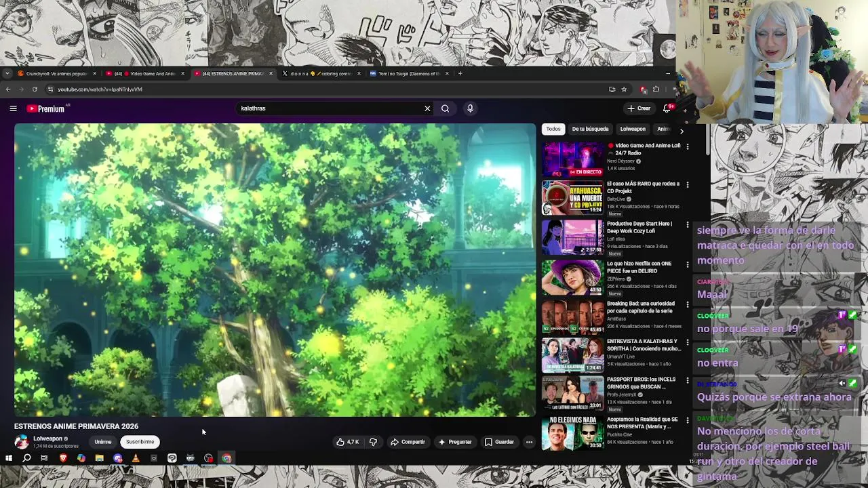Open Lolweapon channel name link
The width and height of the screenshot is (868, 488).
[x=47, y=439]
